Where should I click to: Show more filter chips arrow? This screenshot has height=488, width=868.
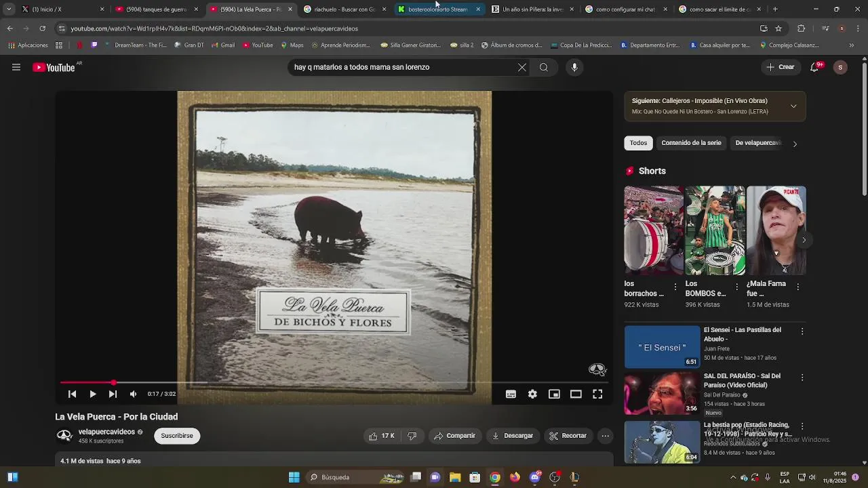tap(795, 144)
